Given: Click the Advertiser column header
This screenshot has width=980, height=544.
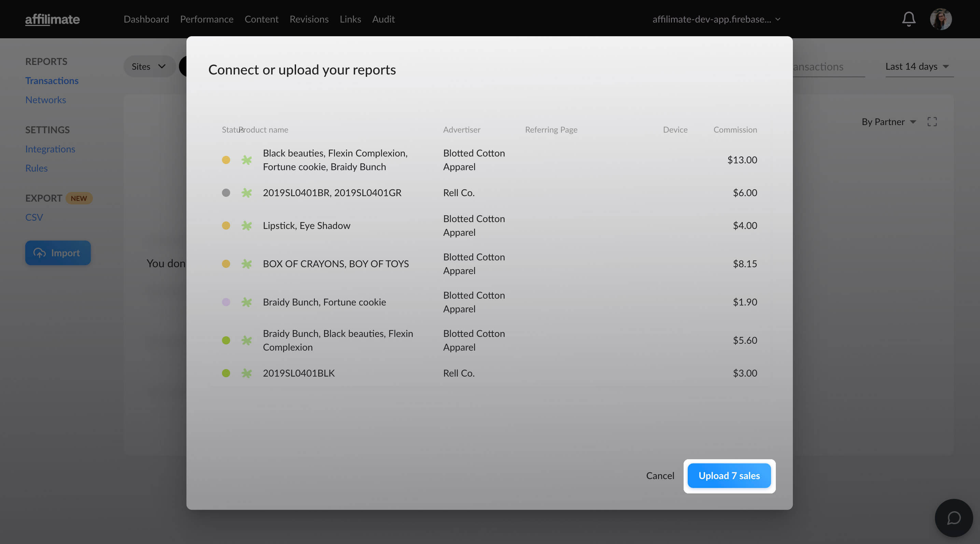Looking at the screenshot, I should pos(461,130).
